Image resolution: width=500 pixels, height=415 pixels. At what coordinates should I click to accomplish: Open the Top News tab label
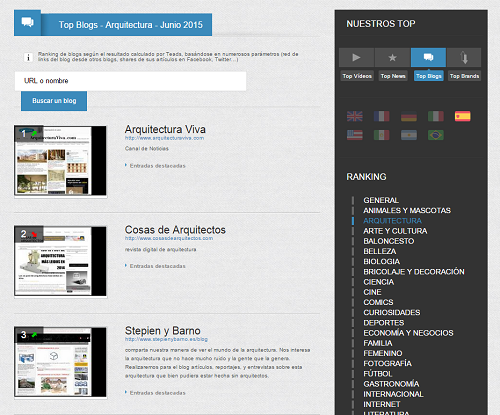[x=393, y=76]
